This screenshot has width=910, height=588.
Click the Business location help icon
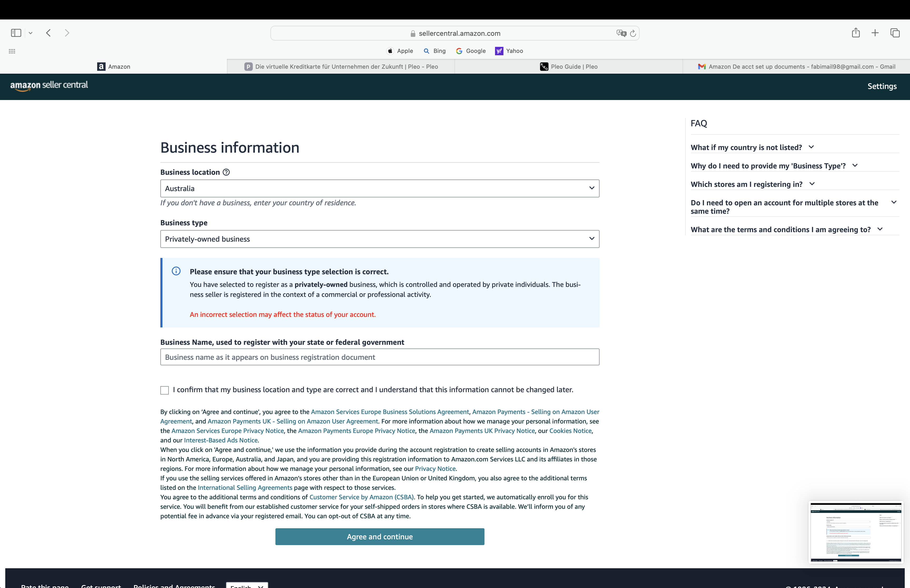coord(226,172)
